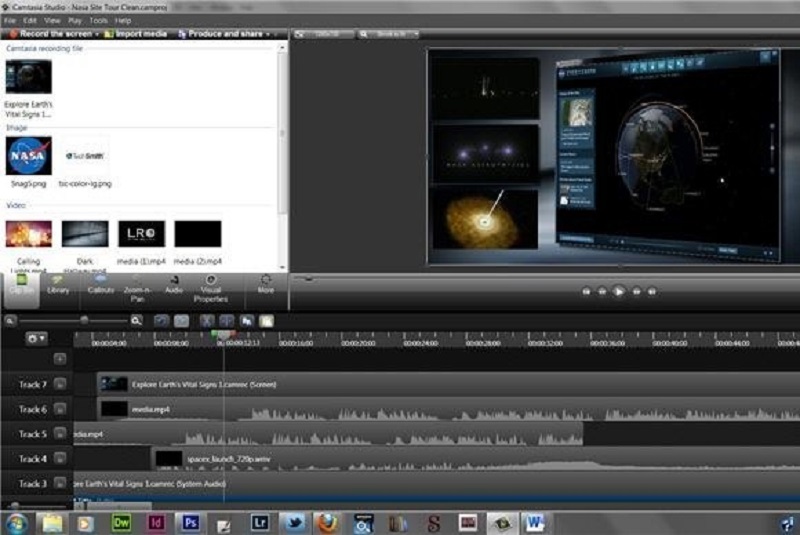Click the timeline zoom out magnifier
The height and width of the screenshot is (535, 800).
pyautogui.click(x=10, y=321)
